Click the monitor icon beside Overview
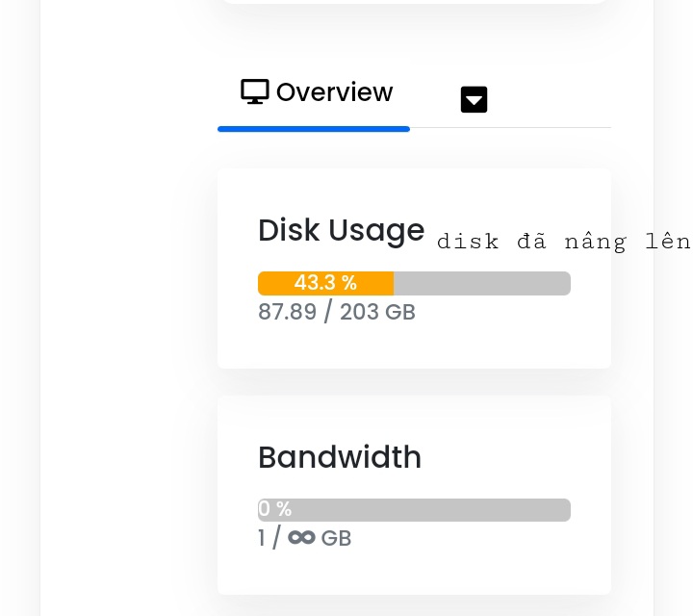The width and height of the screenshot is (693, 616). click(254, 92)
